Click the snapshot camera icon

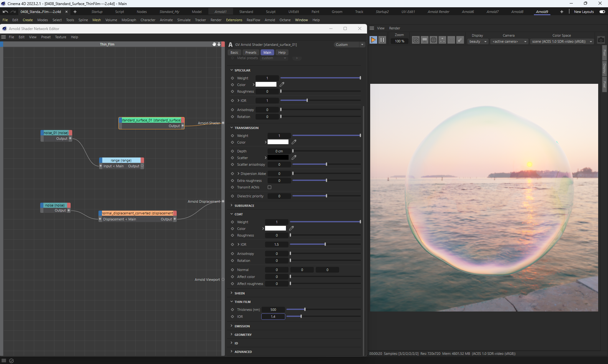pyautogui.click(x=601, y=40)
